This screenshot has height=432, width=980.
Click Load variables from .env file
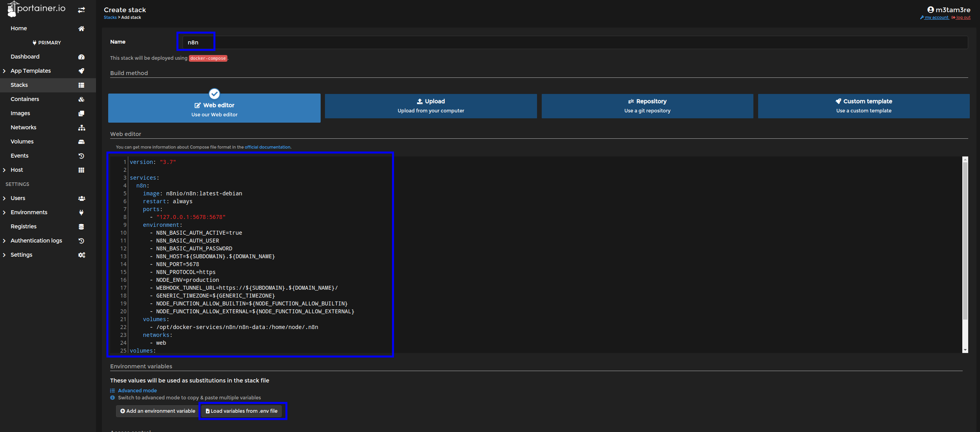pyautogui.click(x=242, y=411)
